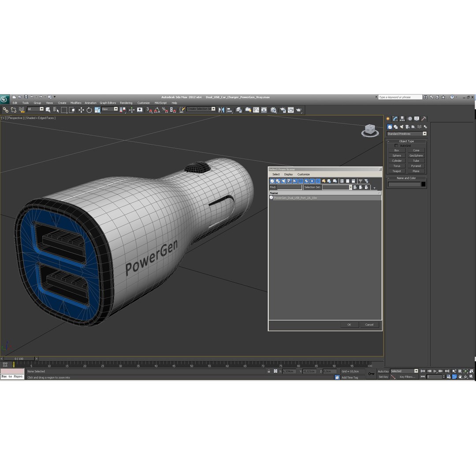Open the MAXScript menu
Screen dimensions: 476x476
tap(160, 103)
